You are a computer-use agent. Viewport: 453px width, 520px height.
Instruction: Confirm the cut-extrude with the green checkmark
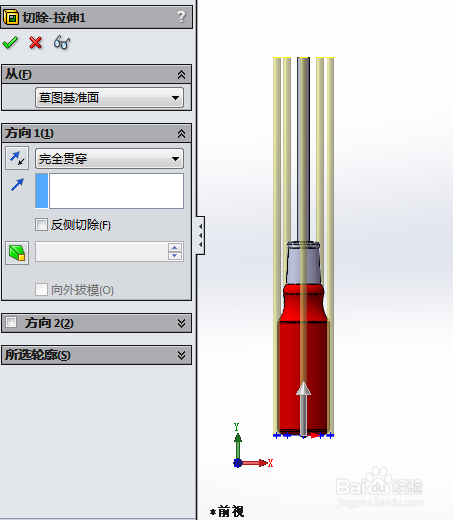tap(10, 43)
